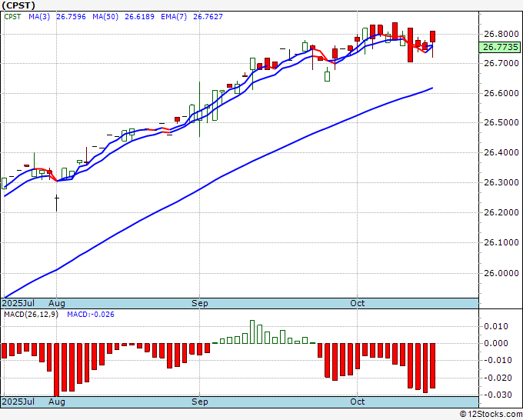Click the current price tag 26.7735
Image resolution: width=523 pixels, height=420 pixels.
(499, 47)
